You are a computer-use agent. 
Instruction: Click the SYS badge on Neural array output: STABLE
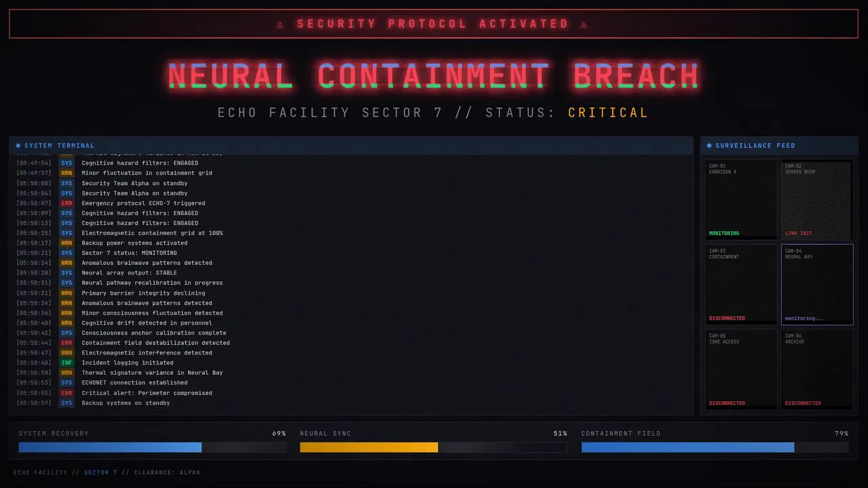[66, 273]
